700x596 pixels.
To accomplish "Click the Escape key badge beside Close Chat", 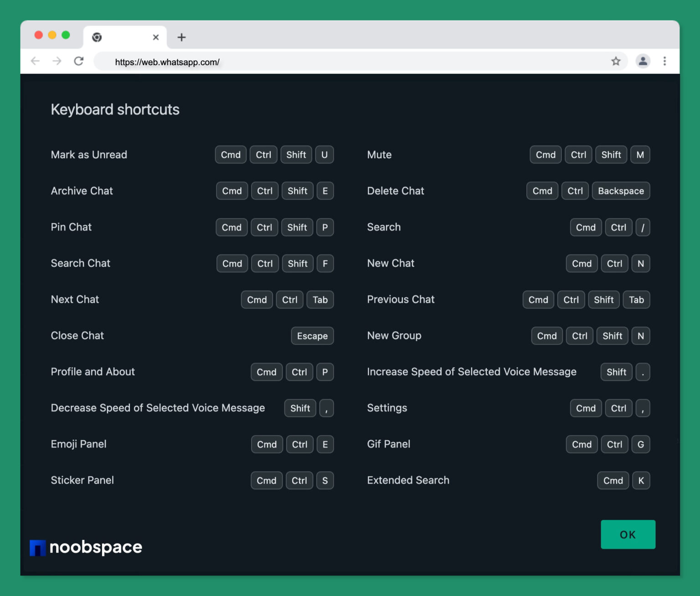I will click(312, 336).
